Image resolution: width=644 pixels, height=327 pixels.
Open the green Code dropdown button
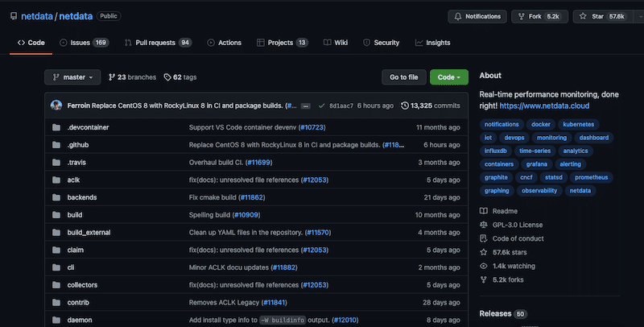click(x=449, y=77)
